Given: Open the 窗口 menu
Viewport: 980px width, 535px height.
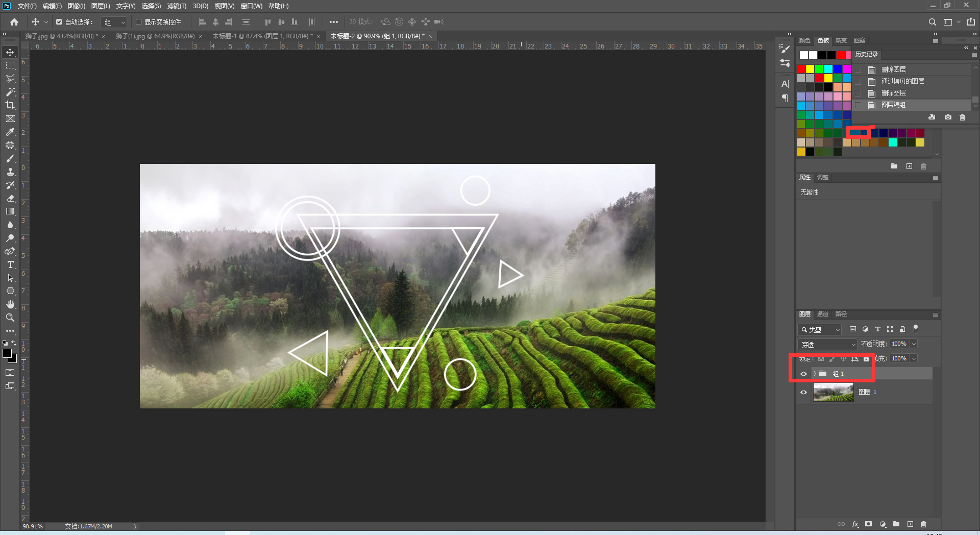Looking at the screenshot, I should (x=251, y=6).
